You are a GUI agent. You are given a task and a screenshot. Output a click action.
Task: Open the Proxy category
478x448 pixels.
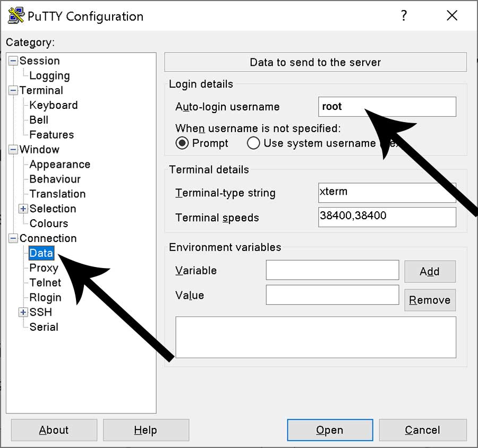(x=44, y=268)
